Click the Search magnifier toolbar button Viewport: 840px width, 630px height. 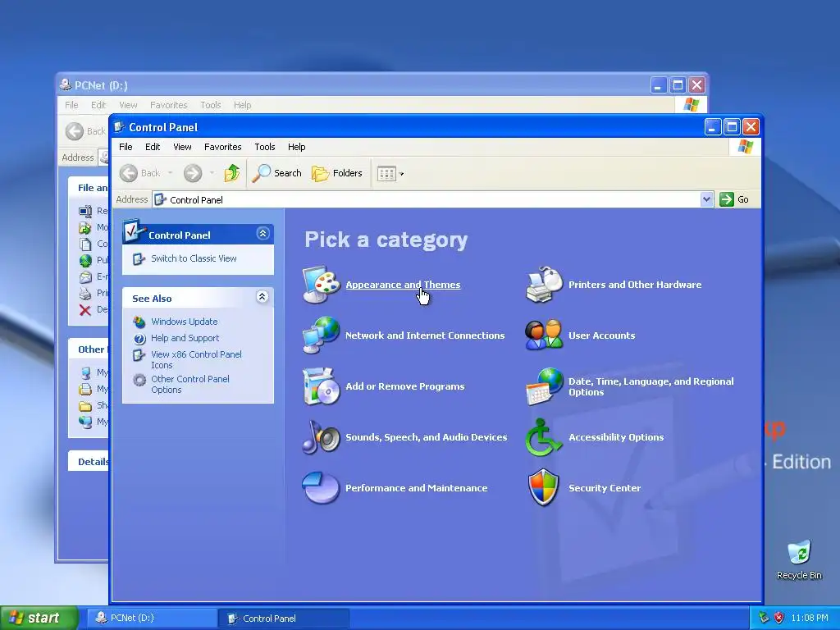click(x=277, y=173)
